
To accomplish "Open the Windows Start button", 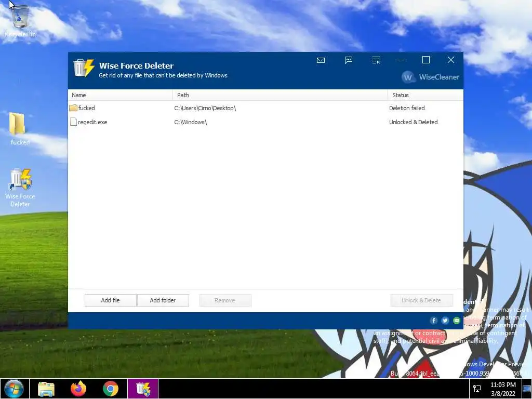I will click(x=14, y=389).
